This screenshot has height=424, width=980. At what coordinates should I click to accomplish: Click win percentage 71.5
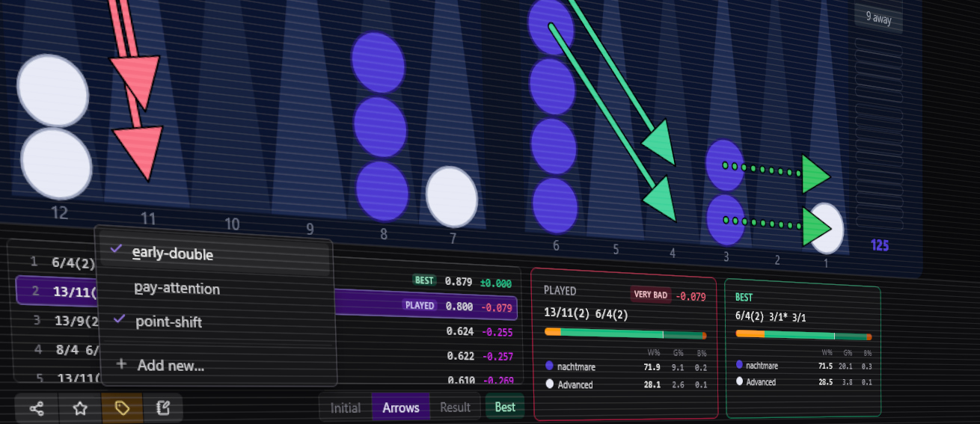825,366
